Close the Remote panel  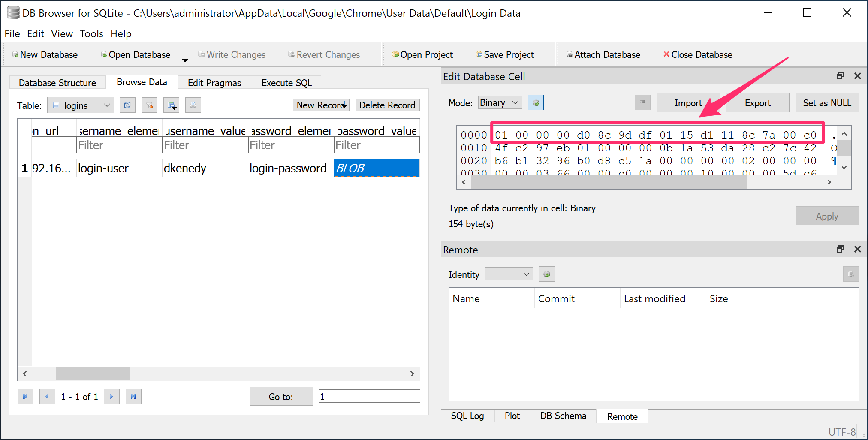pyautogui.click(x=857, y=249)
